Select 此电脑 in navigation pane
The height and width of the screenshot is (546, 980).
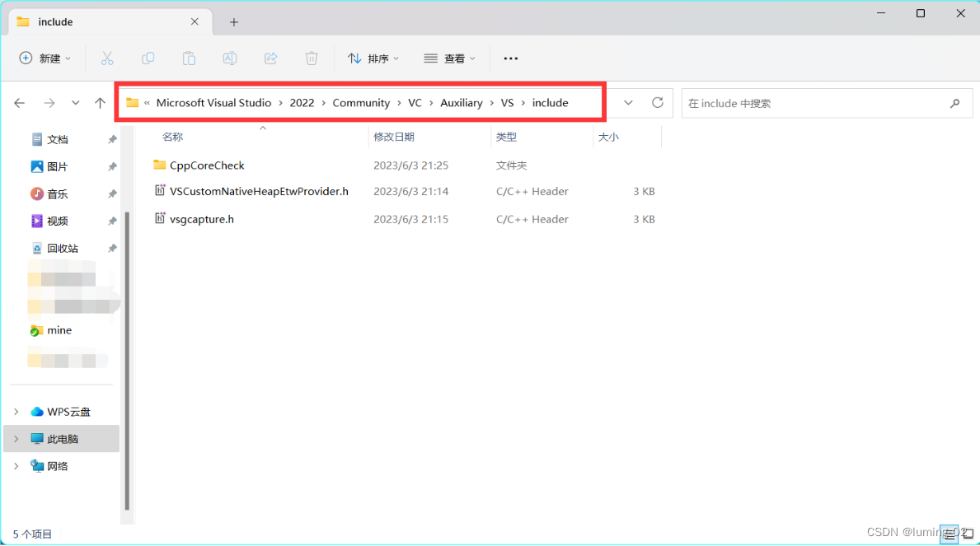pyautogui.click(x=63, y=439)
